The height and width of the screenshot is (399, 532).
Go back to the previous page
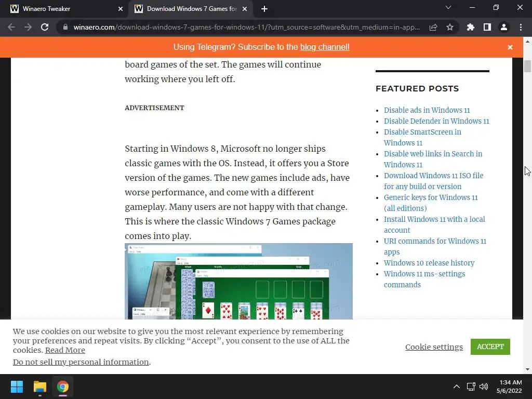11,27
